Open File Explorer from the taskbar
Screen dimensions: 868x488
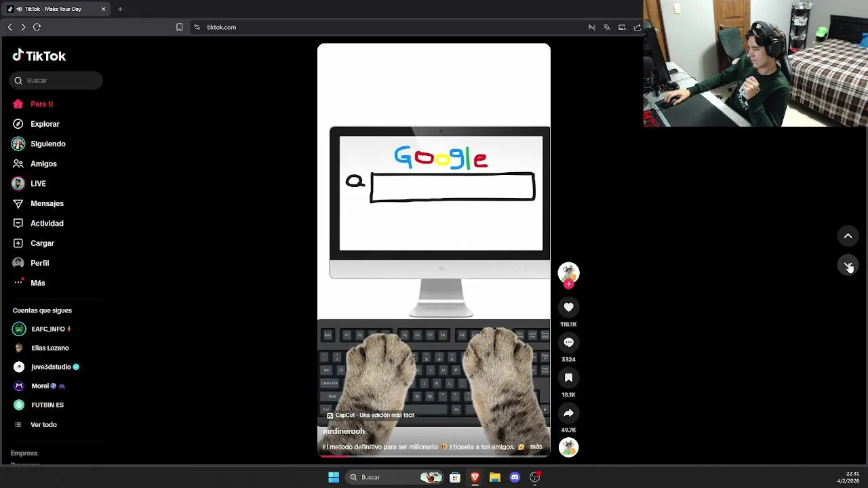[495, 477]
